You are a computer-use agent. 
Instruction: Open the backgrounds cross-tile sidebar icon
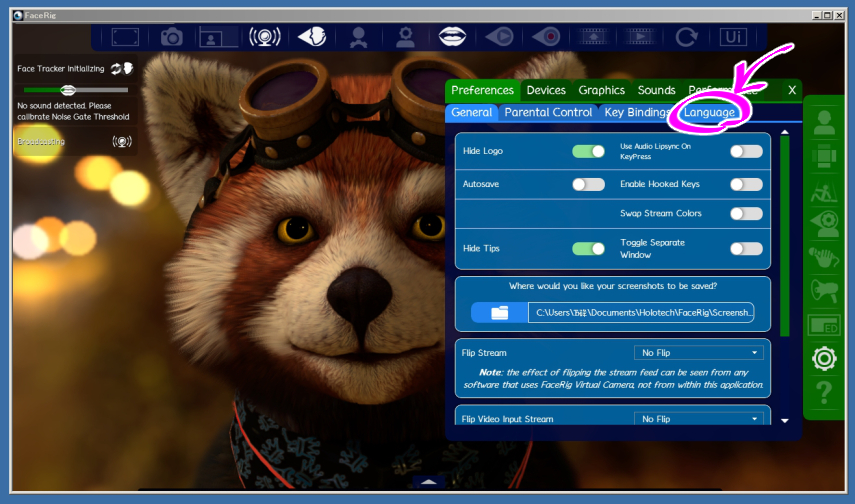824,157
